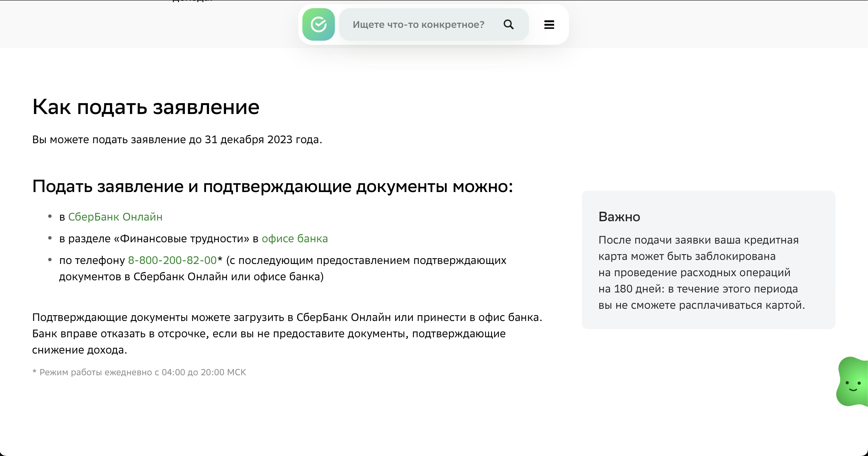Focus the 'Ищете что-то конкретное?' search field
Screen dimensions: 868x456
(x=418, y=24)
